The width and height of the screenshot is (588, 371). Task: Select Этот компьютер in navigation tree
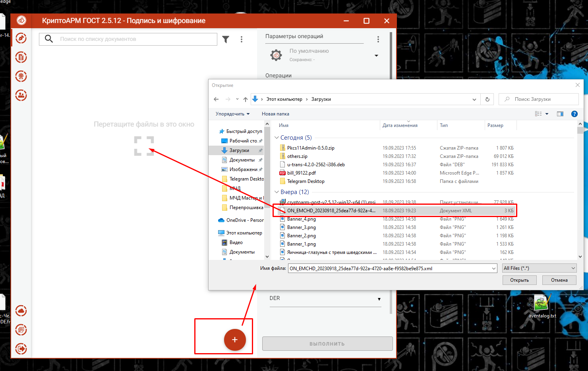coord(240,233)
